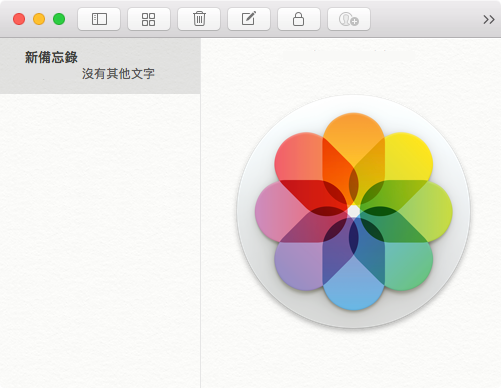Select the 新備忘錄 note in list
The width and height of the screenshot is (501, 388).
(x=100, y=66)
